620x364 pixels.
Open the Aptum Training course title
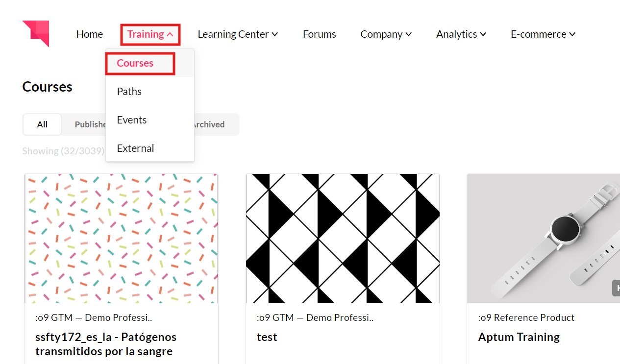(519, 337)
